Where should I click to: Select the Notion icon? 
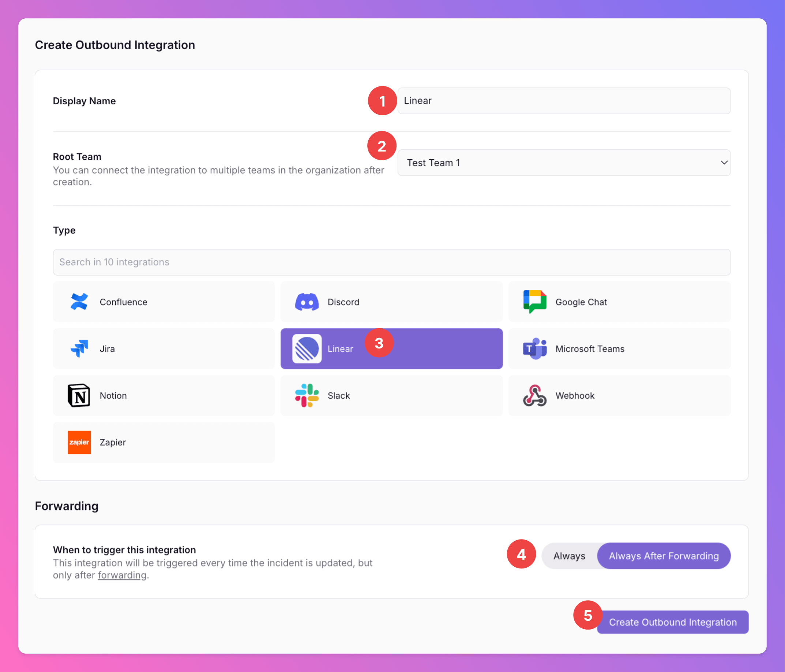[79, 395]
